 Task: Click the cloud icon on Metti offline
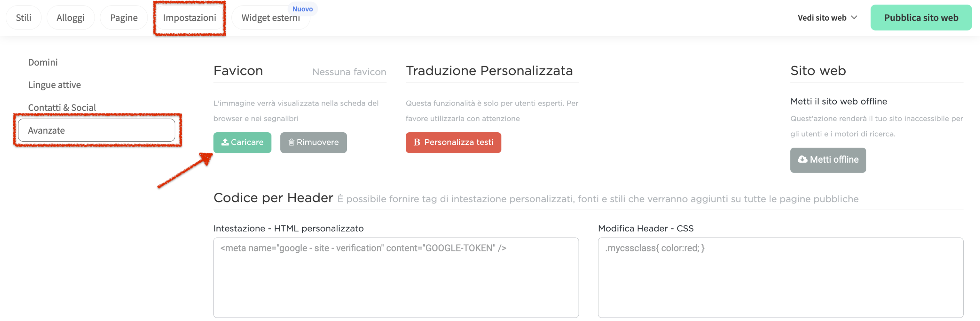[803, 159]
